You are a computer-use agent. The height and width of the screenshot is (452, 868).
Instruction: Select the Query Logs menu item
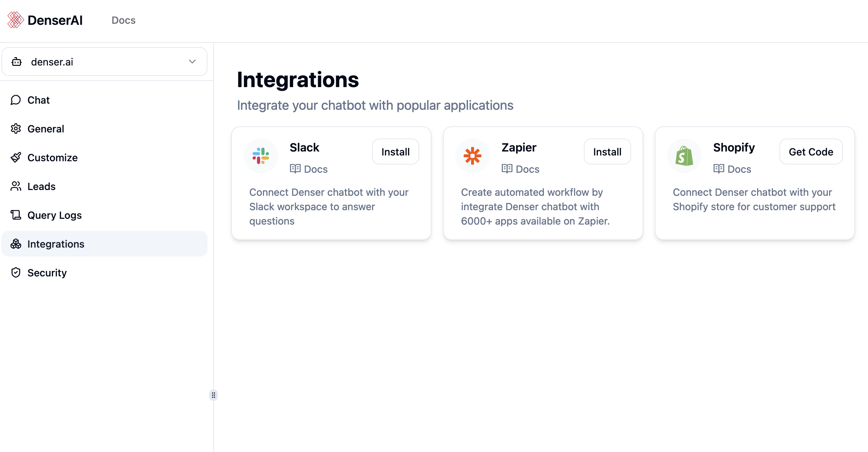click(54, 215)
